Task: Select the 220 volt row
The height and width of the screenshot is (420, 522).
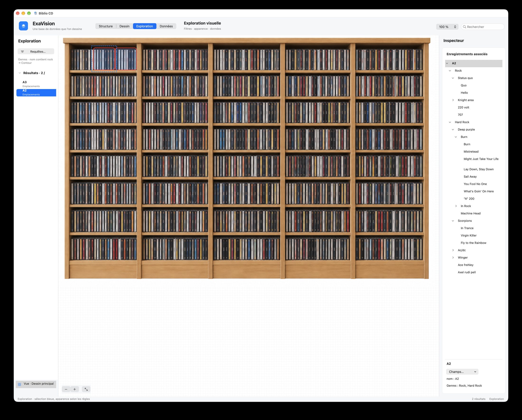Action: pos(474,107)
